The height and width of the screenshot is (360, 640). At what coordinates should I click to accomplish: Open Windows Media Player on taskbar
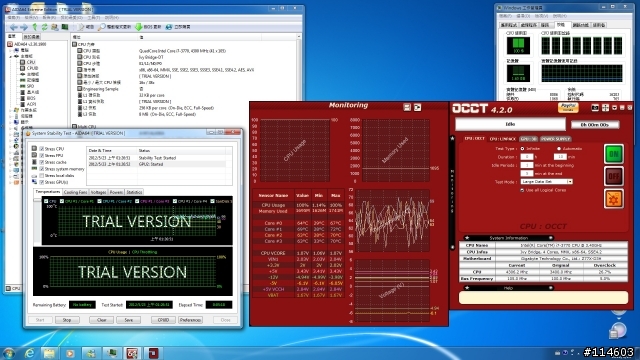tap(70, 353)
